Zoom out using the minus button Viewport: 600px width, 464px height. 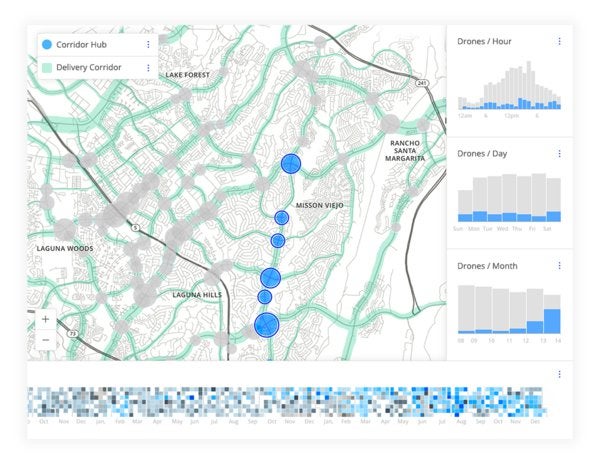[x=46, y=340]
